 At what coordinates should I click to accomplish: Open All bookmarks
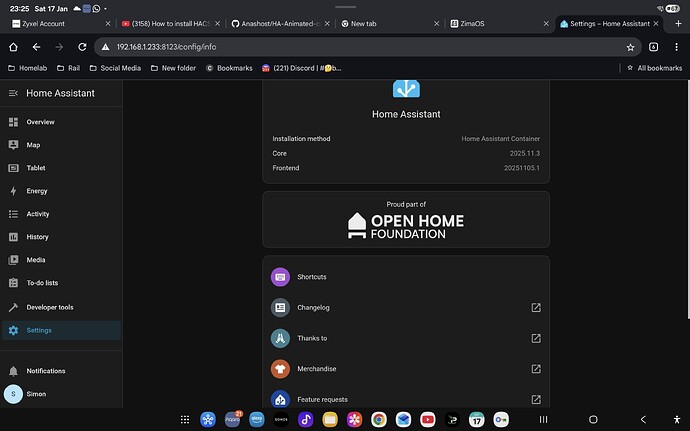(654, 68)
